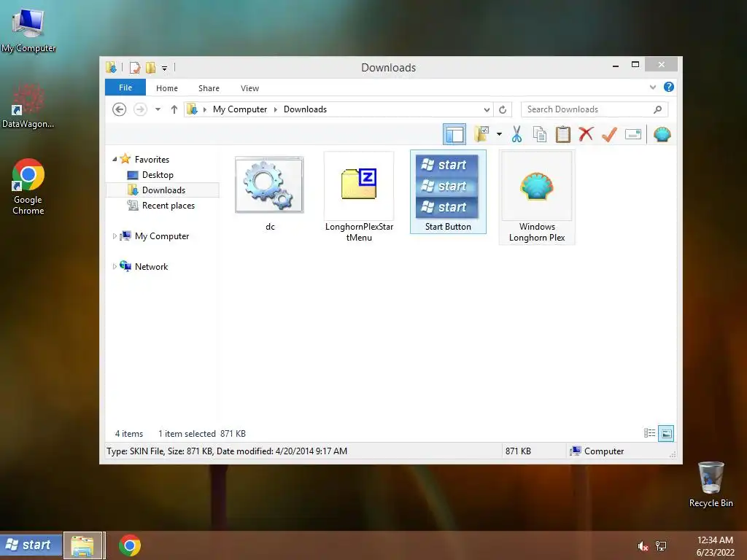Switch to details view in status bar

click(x=649, y=433)
